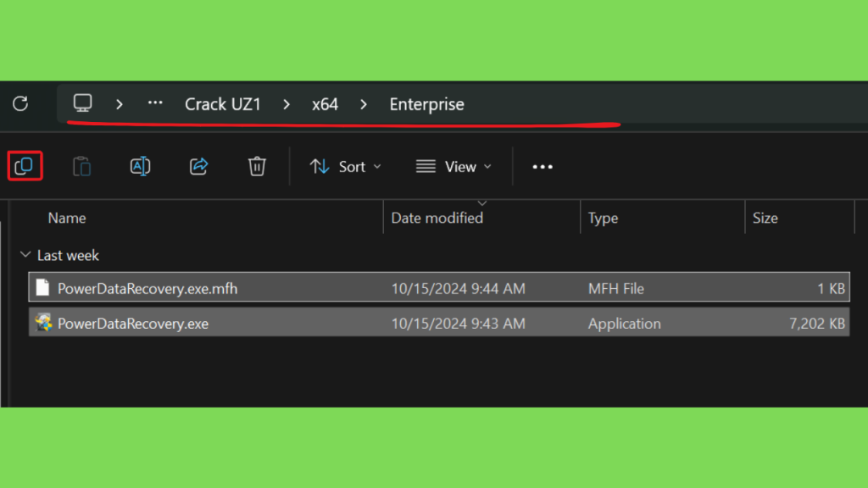Click the blank file icon of the .mfh file
Screen dimensions: 868x488
pyautogui.click(x=42, y=288)
